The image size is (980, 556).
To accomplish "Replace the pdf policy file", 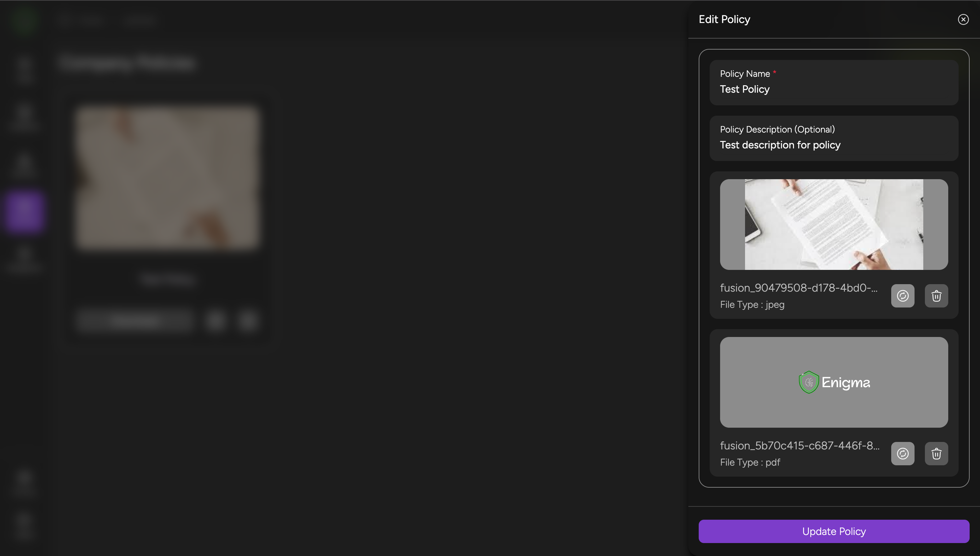I will (903, 453).
